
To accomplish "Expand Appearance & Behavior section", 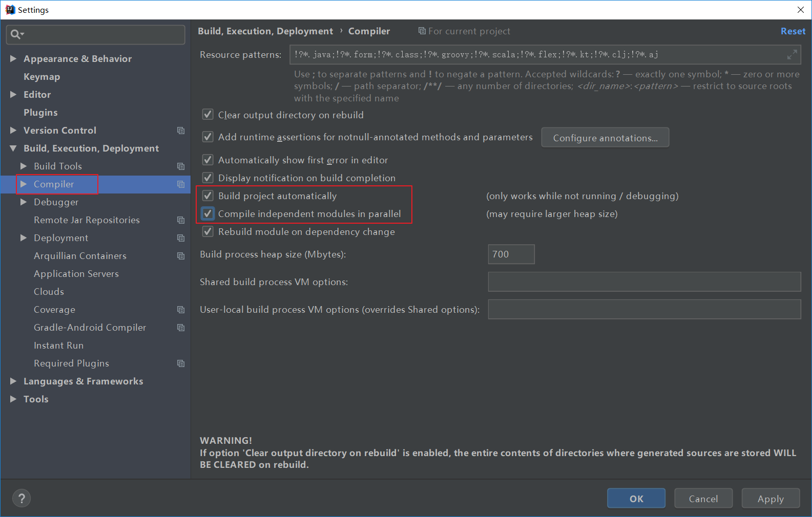I will pos(13,59).
